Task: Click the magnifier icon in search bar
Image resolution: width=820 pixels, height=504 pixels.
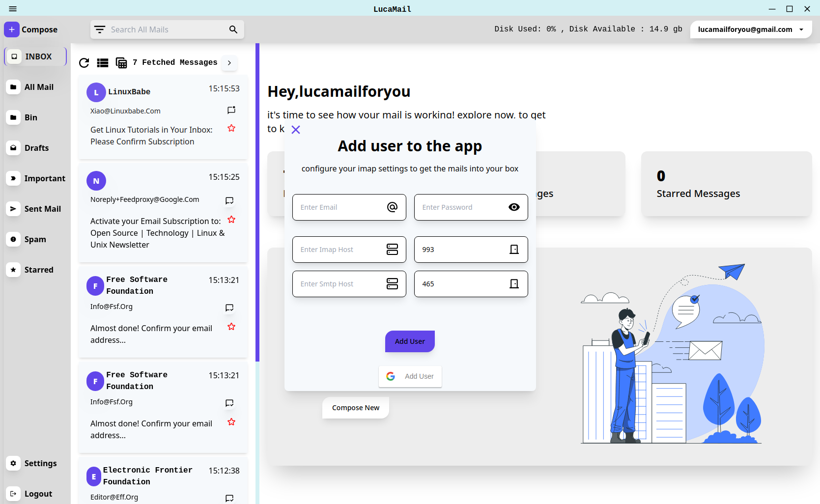Action: (233, 29)
